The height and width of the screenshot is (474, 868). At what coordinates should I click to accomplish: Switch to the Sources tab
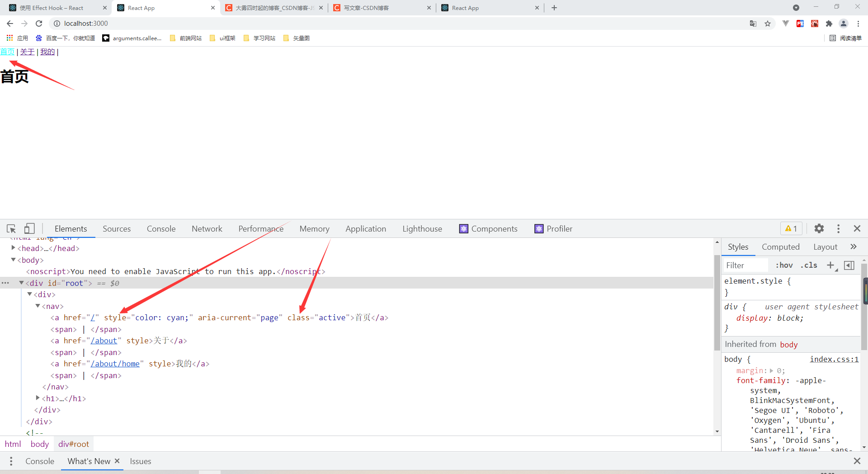pos(117,229)
